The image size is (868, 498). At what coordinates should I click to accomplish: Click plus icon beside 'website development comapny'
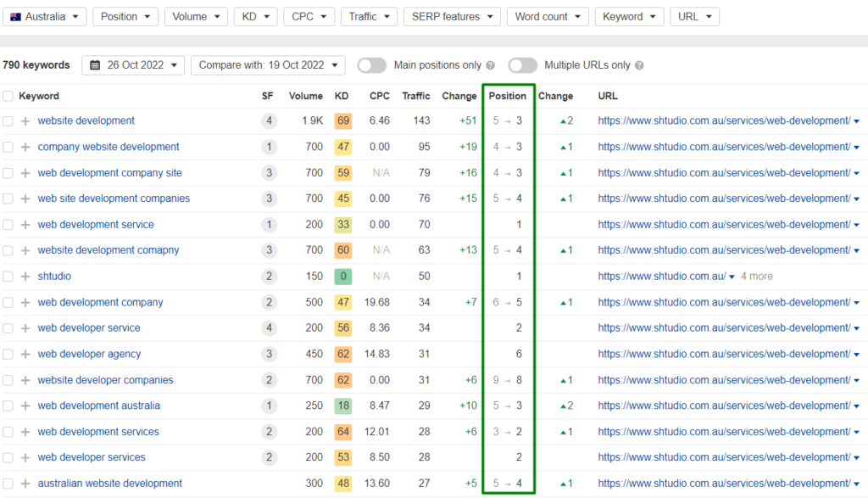(25, 250)
